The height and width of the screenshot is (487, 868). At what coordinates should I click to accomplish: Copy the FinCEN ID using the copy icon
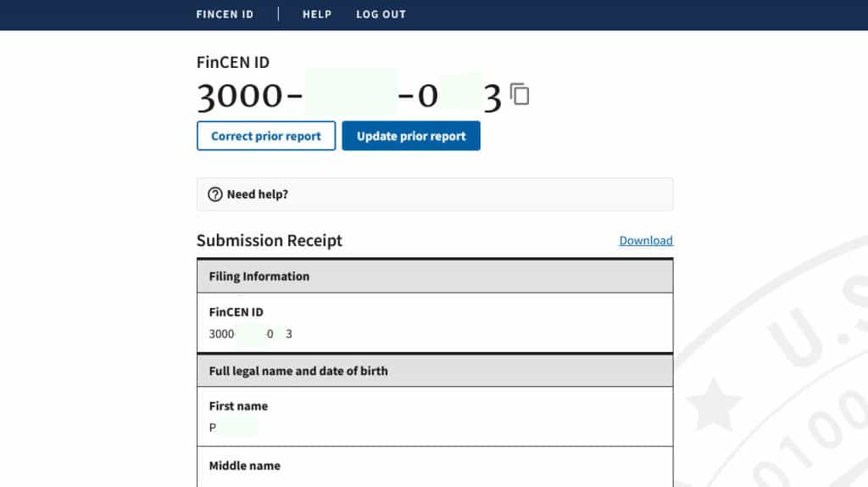click(x=520, y=95)
